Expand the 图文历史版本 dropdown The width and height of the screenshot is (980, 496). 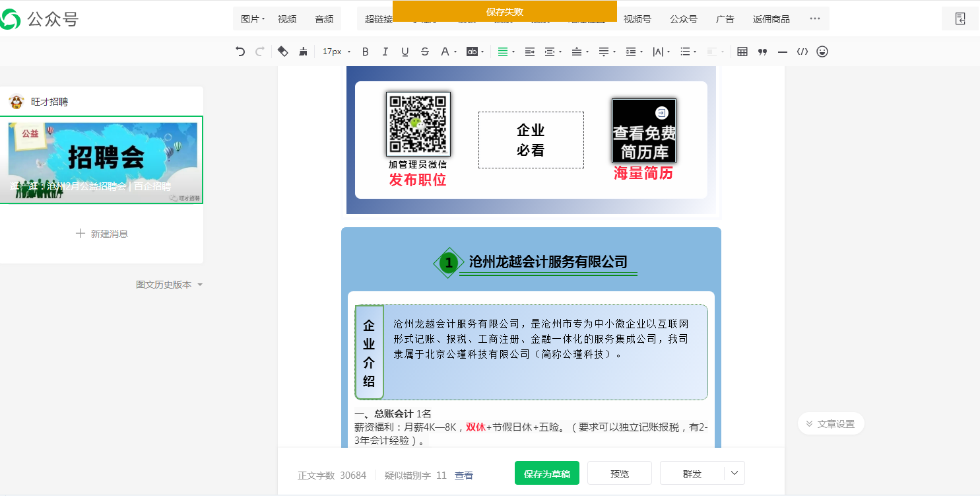pos(170,285)
